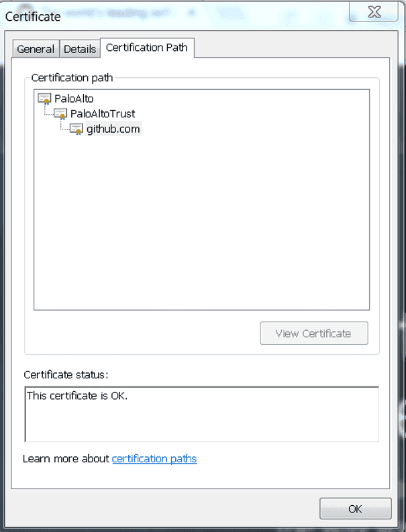Select the Certification Path tab

click(148, 48)
